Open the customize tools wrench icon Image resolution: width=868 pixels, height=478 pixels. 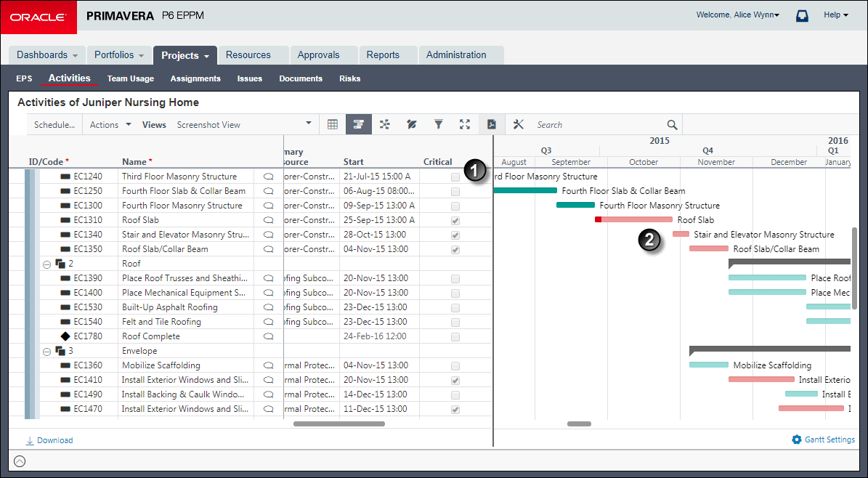pyautogui.click(x=518, y=125)
